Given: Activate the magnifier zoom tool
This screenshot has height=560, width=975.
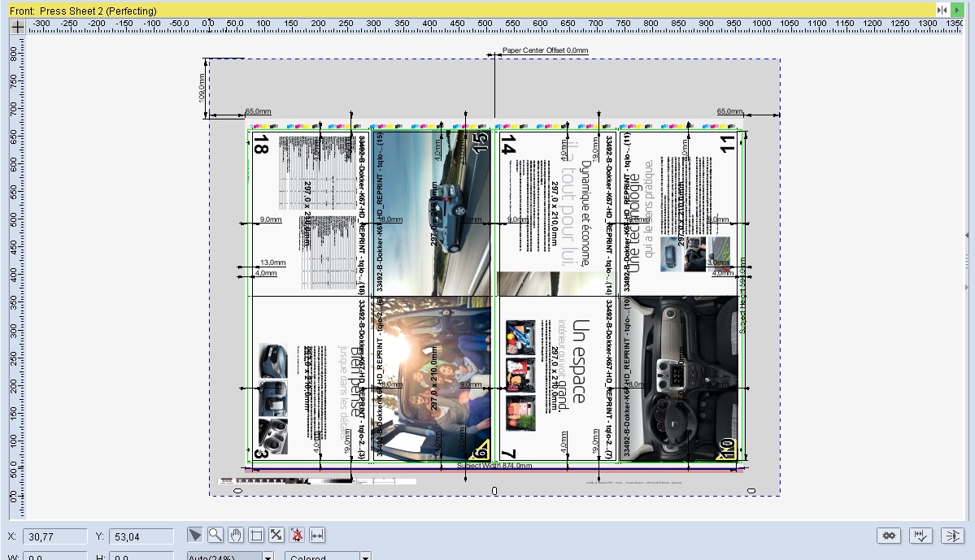Looking at the screenshot, I should [x=215, y=535].
